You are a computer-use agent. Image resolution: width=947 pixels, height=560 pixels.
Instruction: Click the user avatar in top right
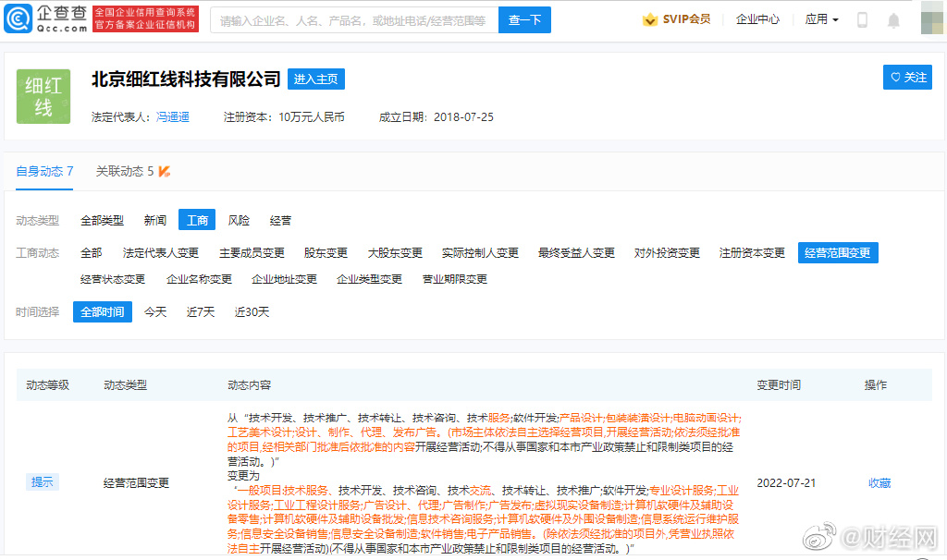[x=931, y=18]
